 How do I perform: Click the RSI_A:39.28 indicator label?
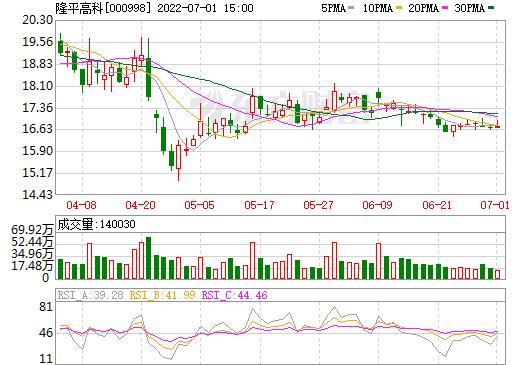(91, 295)
